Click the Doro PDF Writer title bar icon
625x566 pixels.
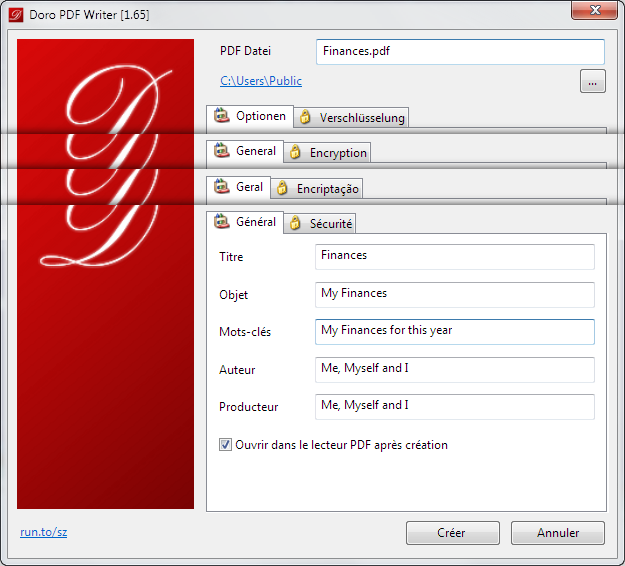[16, 15]
